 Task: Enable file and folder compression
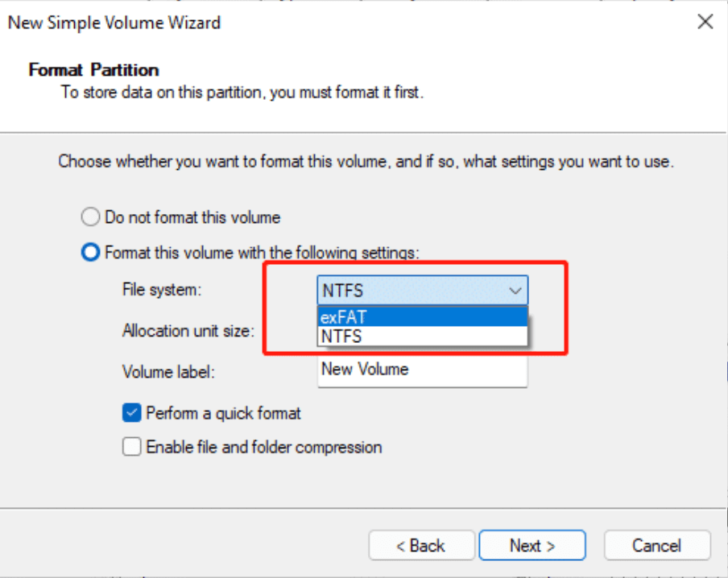click(130, 447)
